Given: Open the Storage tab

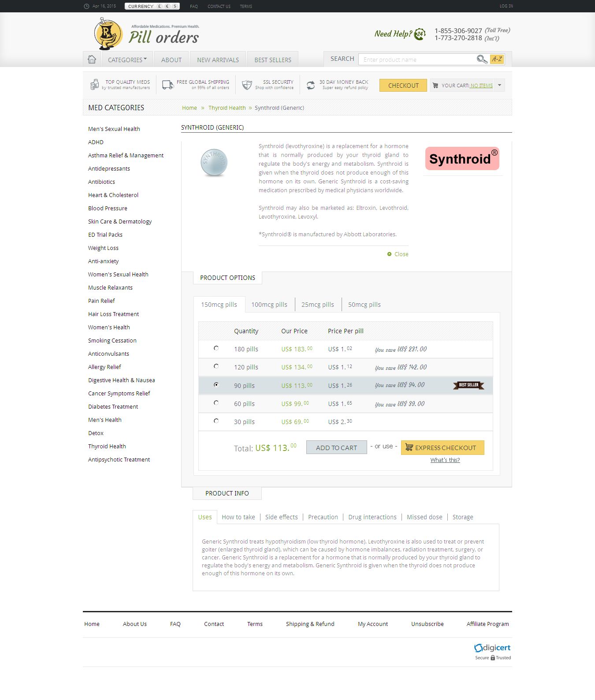Looking at the screenshot, I should [x=463, y=517].
